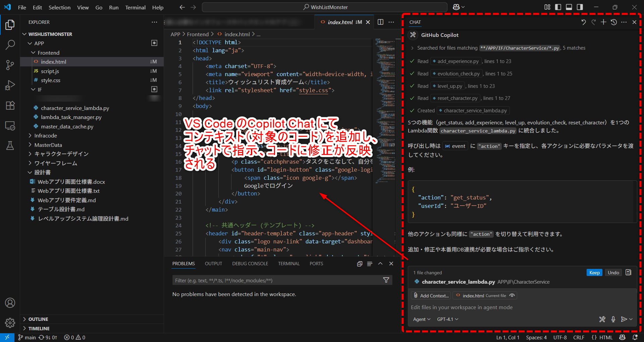Open the Explorer view in activity bar
Screen dimensions: 644x342
tap(10, 24)
